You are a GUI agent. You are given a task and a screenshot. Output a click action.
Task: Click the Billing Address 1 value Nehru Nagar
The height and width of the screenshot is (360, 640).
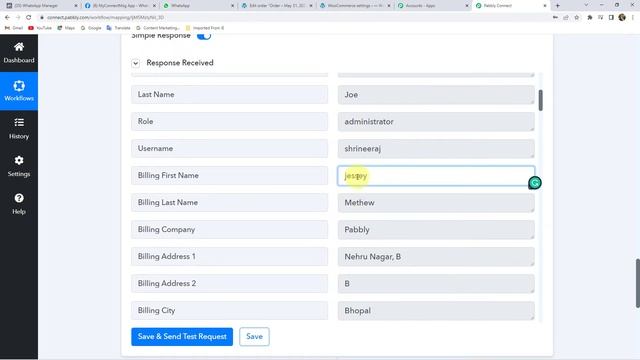coord(436,256)
